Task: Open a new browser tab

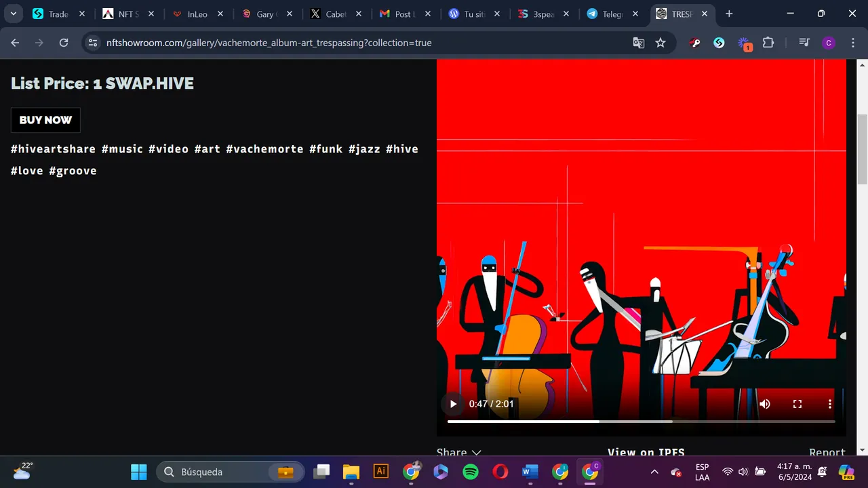Action: 729,14
